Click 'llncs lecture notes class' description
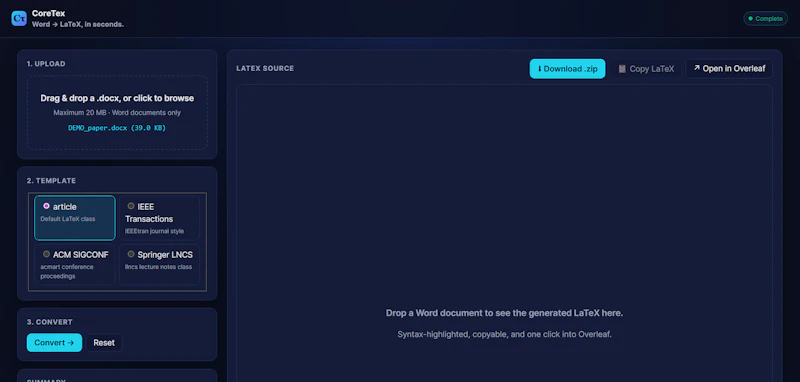This screenshot has width=800, height=382. tap(159, 267)
